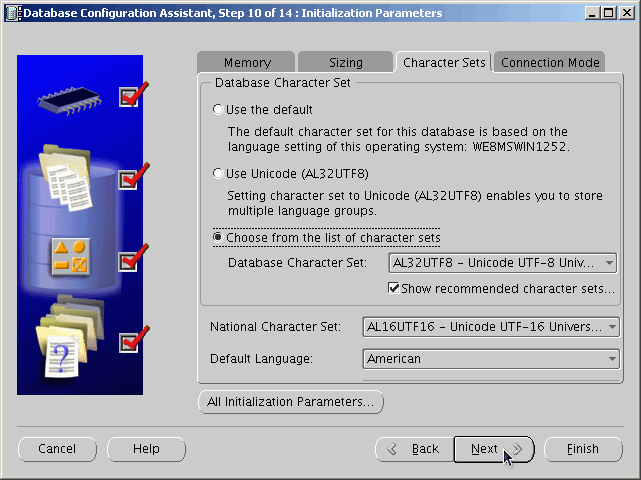Click the title bar application icon
The width and height of the screenshot is (641, 480).
[x=11, y=13]
